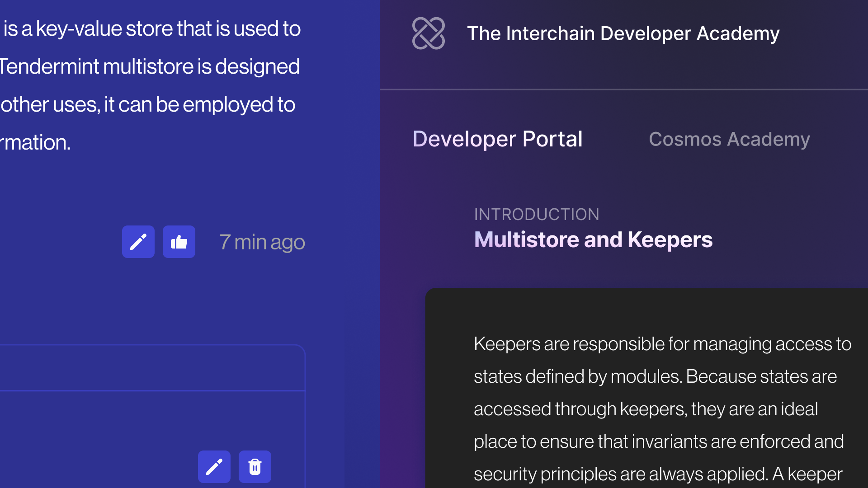
Task: Click The Interchain Developer Academy title
Action: 623,33
